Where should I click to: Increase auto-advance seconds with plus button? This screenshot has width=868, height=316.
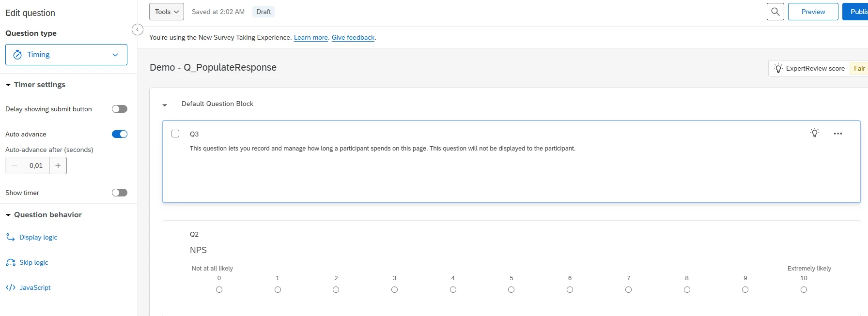(58, 166)
